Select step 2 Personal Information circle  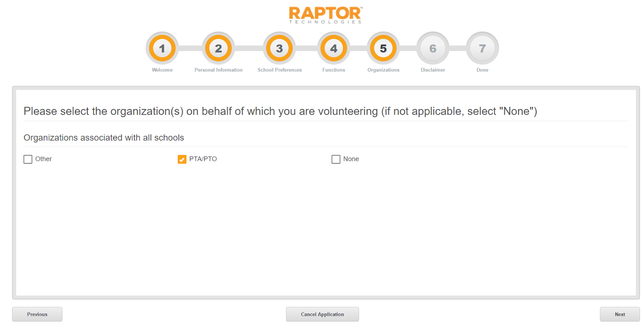coord(219,48)
